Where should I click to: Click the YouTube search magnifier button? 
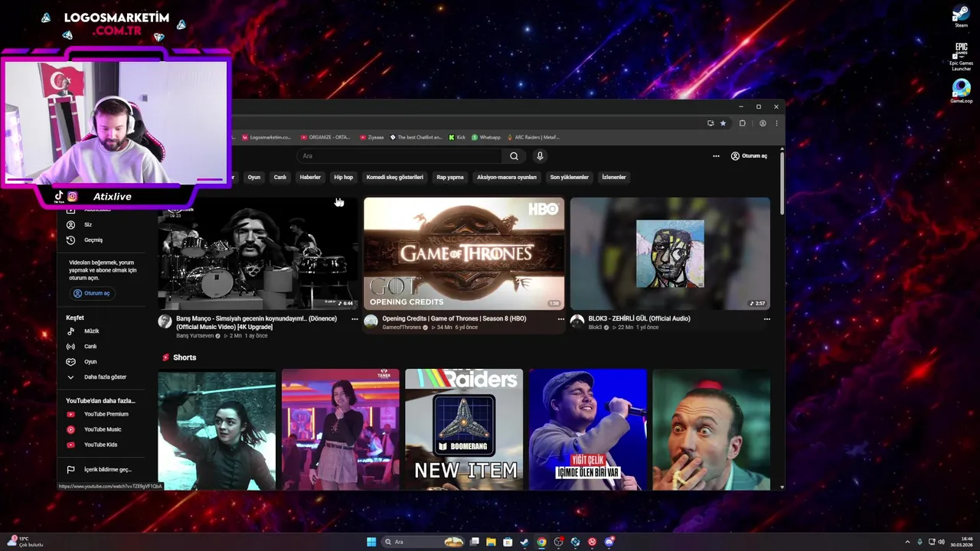tap(514, 156)
